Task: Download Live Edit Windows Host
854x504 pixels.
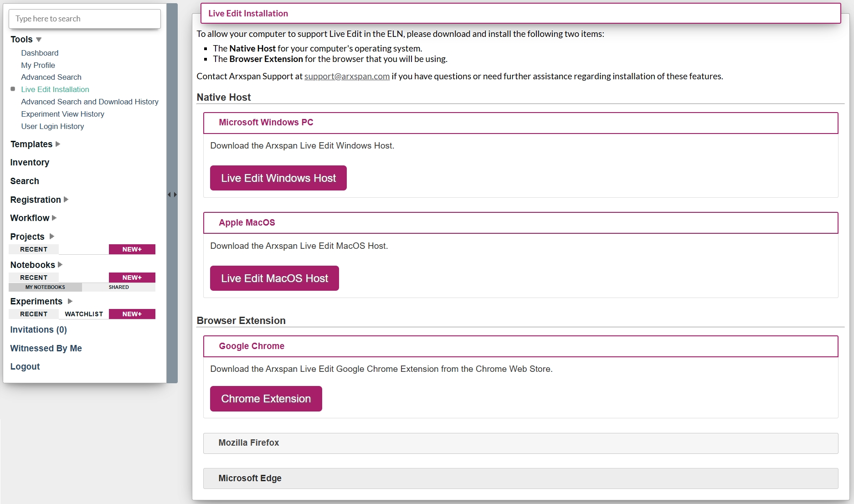Action: point(278,178)
